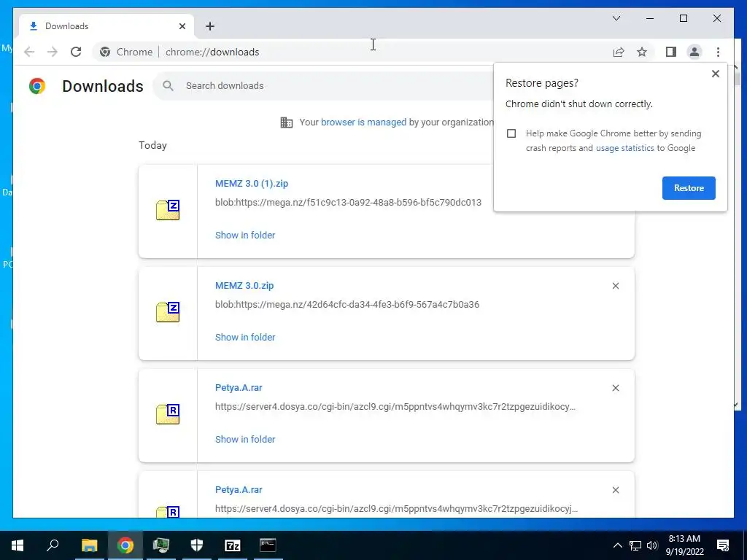Image resolution: width=747 pixels, height=560 pixels.
Task: Open 7-Zip from the taskbar
Action: click(x=233, y=545)
